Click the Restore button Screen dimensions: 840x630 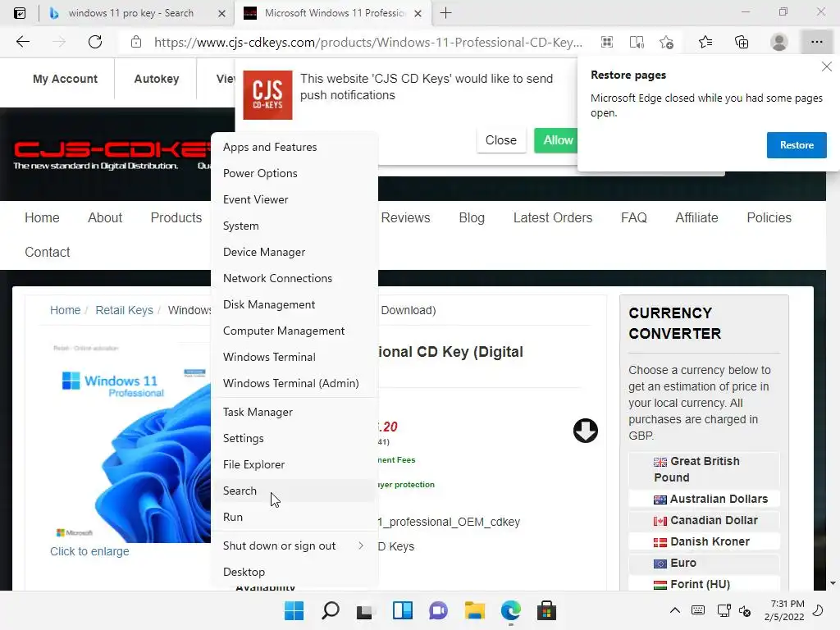[x=796, y=145]
